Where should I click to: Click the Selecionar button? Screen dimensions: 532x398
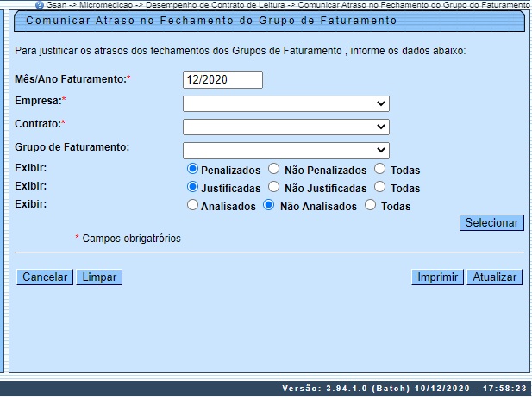coord(491,223)
